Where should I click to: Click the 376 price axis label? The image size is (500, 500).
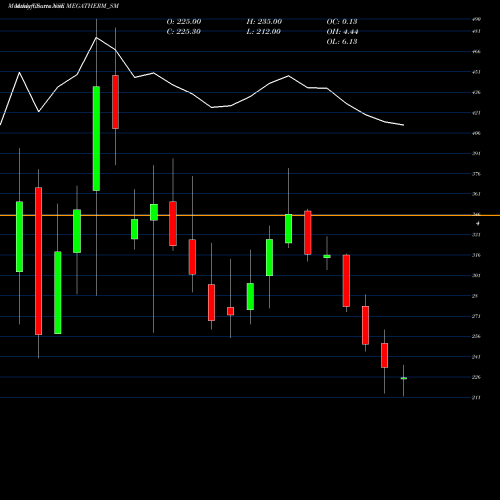pyautogui.click(x=476, y=174)
